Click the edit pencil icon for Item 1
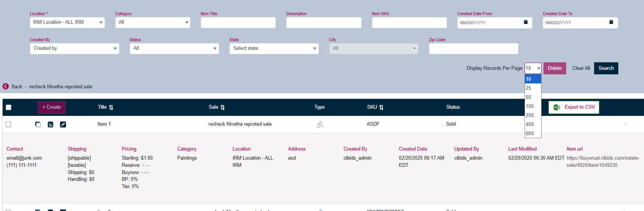The image size is (644, 211). pos(63,125)
